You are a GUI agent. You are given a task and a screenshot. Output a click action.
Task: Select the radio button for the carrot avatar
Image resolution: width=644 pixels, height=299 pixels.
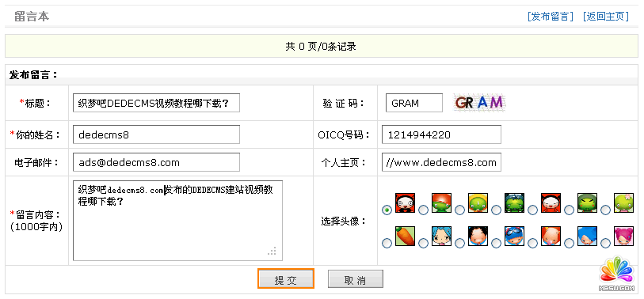pos(387,243)
